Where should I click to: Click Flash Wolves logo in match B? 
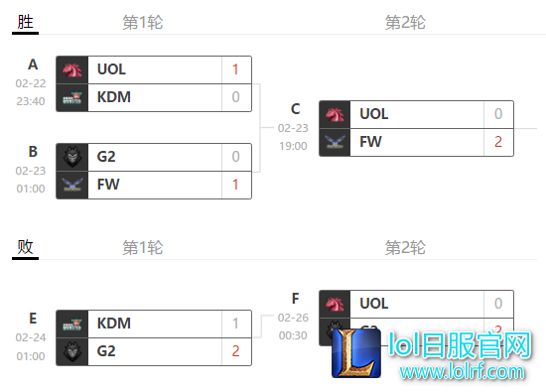coord(72,185)
